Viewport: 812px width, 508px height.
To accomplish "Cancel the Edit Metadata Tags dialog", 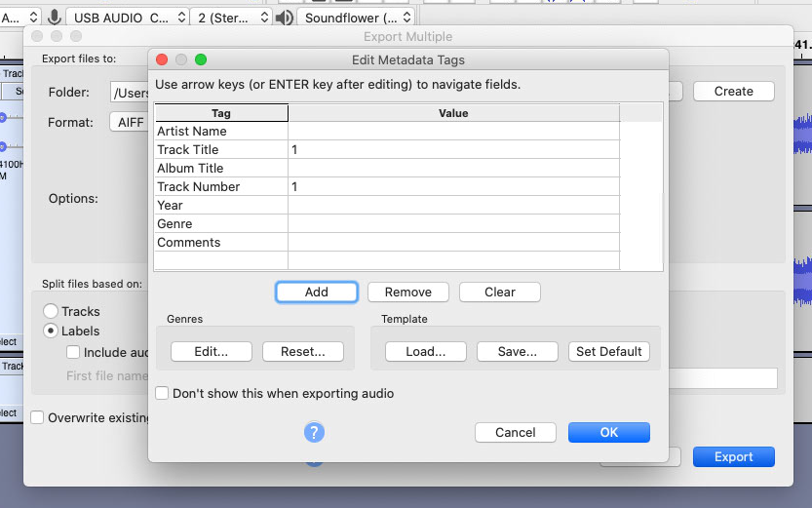I will (x=515, y=432).
